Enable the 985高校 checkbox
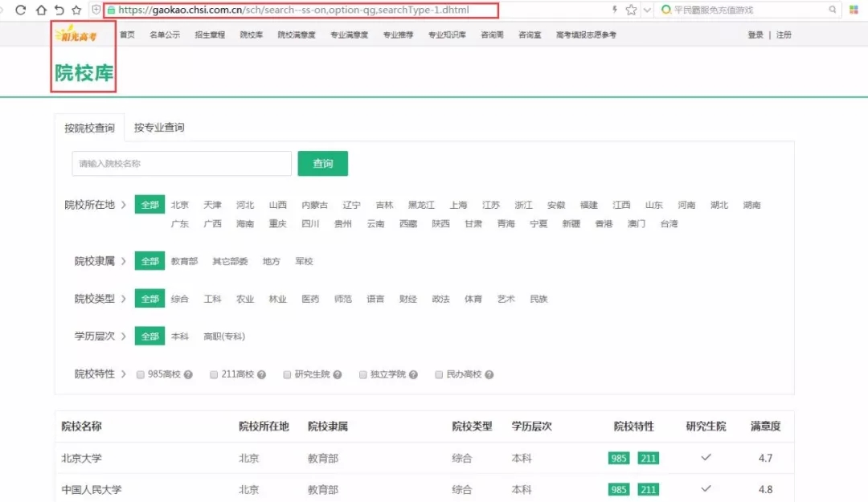 (x=141, y=374)
